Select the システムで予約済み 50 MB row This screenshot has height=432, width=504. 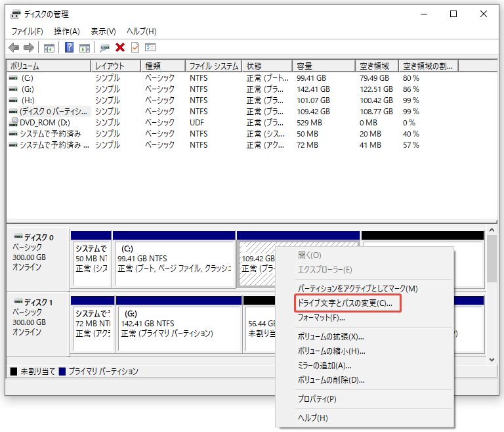pos(50,133)
